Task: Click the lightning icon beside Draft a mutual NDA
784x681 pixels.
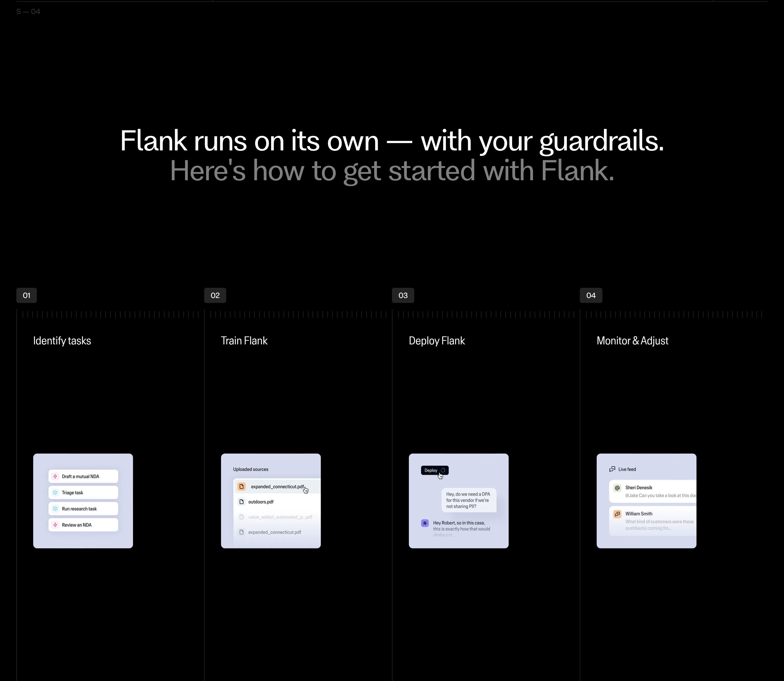Action: [x=55, y=476]
